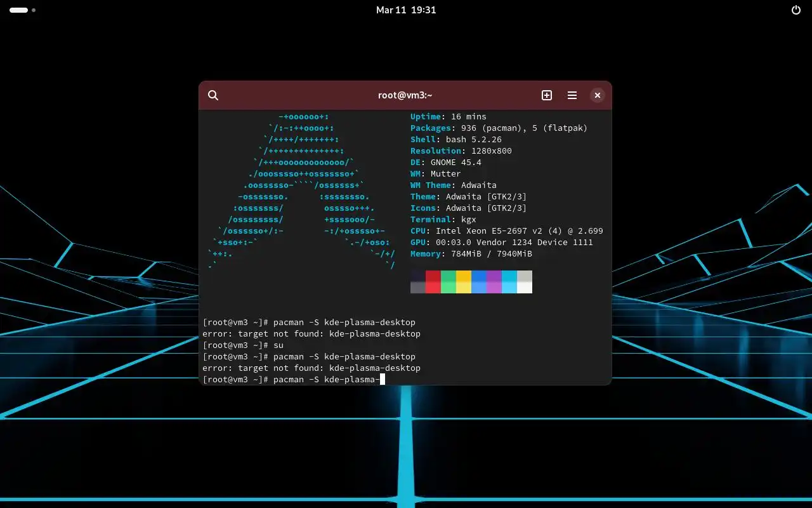Open the terminal search (magnifier icon)

213,95
